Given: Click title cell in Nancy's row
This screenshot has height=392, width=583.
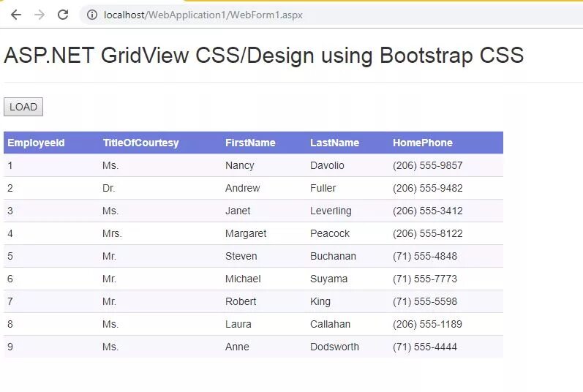Looking at the screenshot, I should tap(110, 165).
